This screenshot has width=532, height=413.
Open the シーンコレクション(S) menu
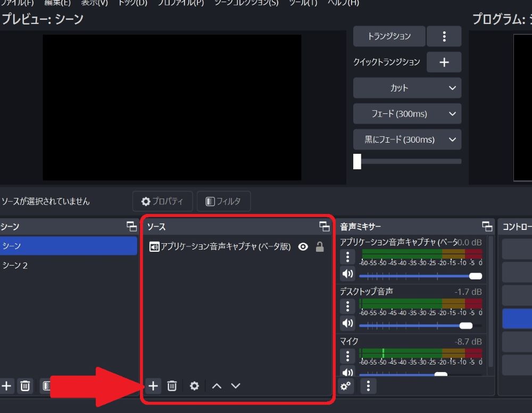coord(246,3)
